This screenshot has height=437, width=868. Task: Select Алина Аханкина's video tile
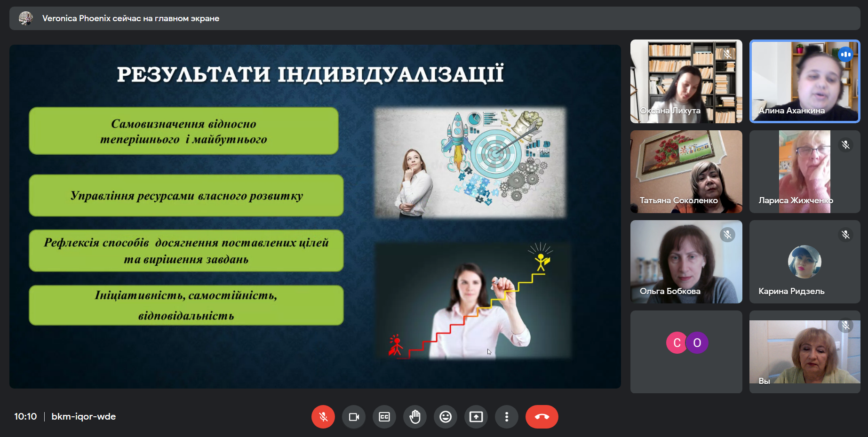804,81
